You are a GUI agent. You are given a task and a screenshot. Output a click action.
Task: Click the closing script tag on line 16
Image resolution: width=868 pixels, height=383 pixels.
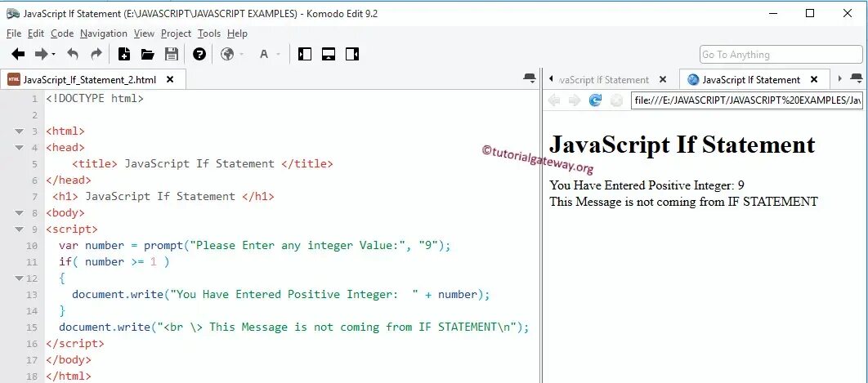tap(74, 344)
